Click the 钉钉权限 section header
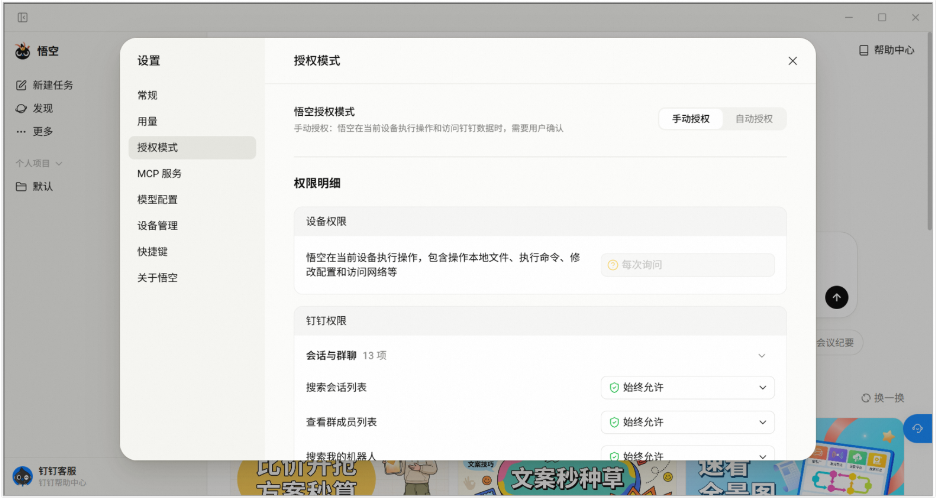This screenshot has height=501, width=937. tap(540, 321)
